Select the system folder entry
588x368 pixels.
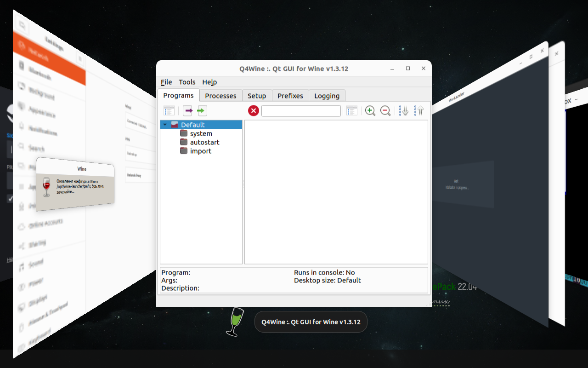[x=201, y=133]
